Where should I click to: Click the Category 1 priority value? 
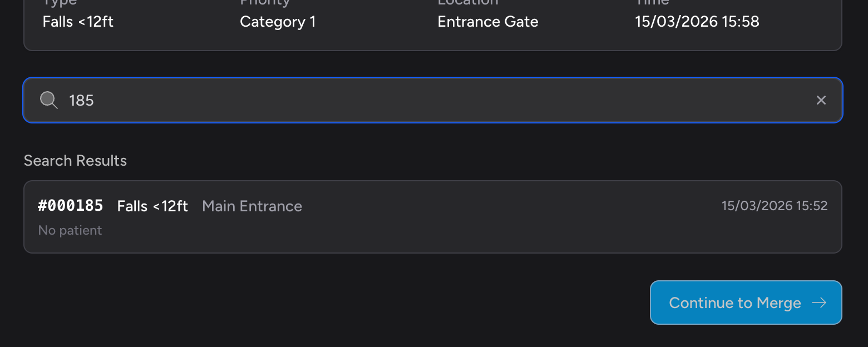coord(278,21)
